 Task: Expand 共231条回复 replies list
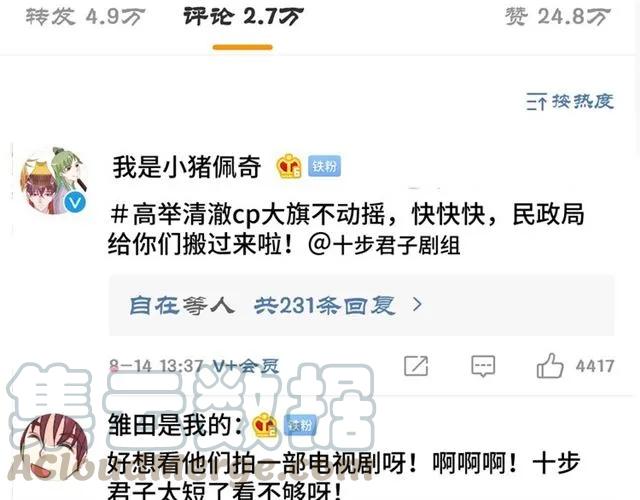click(324, 305)
